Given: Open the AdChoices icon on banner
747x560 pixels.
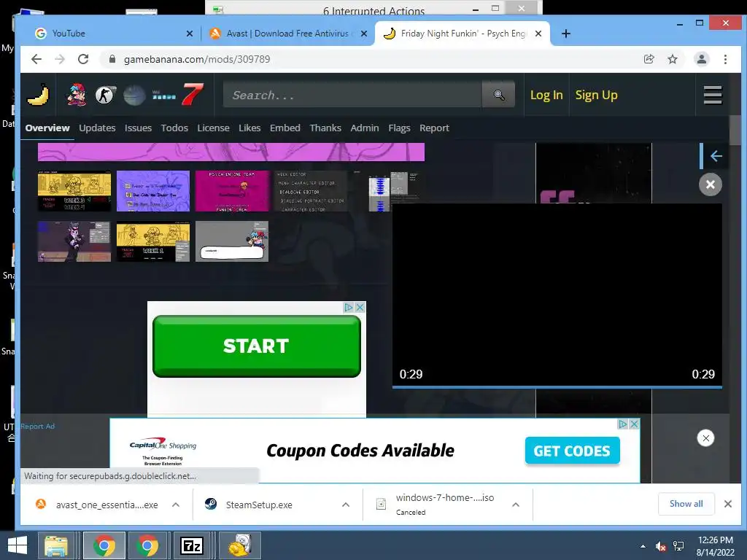Looking at the screenshot, I should tap(622, 424).
